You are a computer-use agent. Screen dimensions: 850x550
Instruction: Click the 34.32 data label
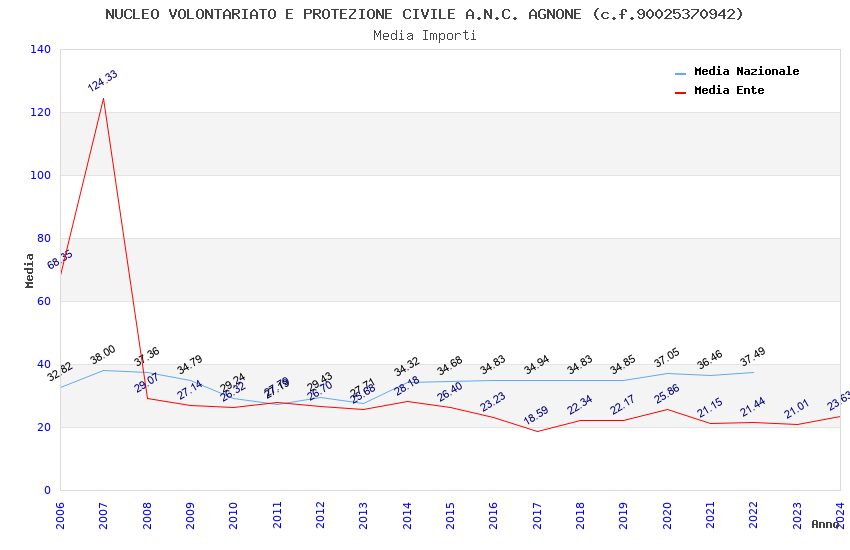407,366
